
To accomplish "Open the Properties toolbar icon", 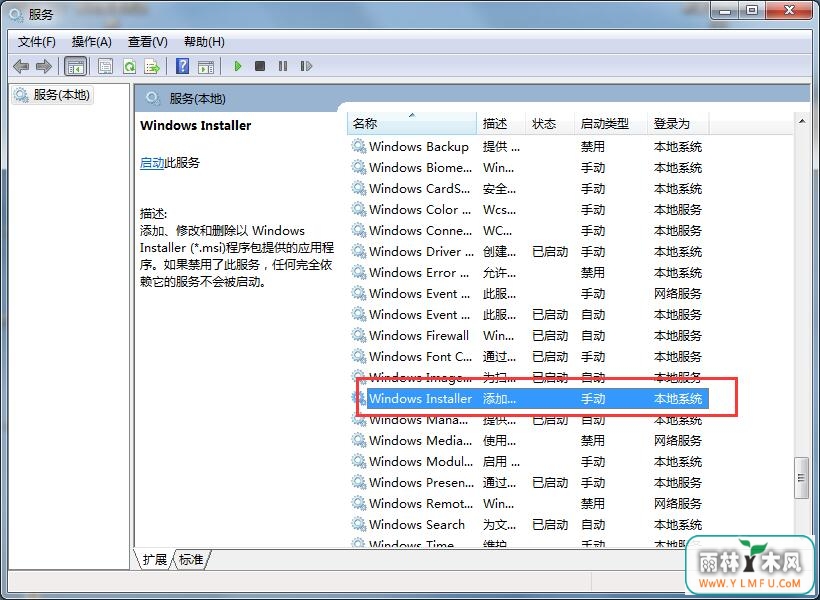I will (105, 66).
